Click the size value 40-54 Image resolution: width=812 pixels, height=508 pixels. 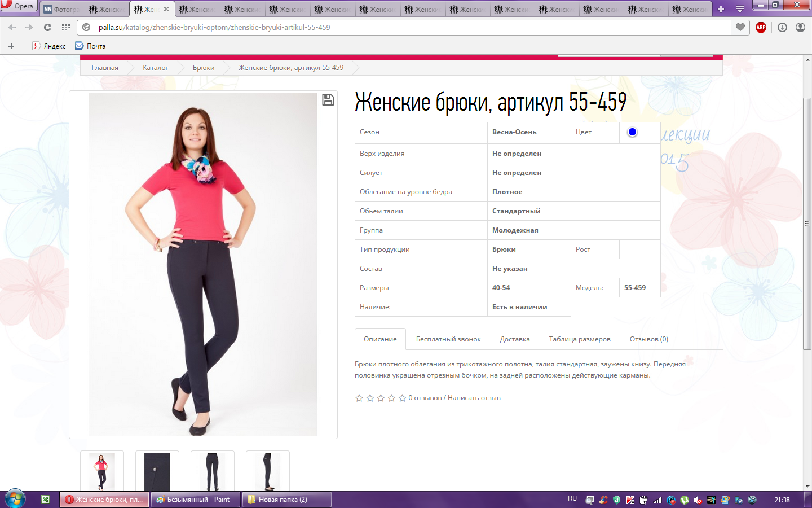[x=501, y=288]
